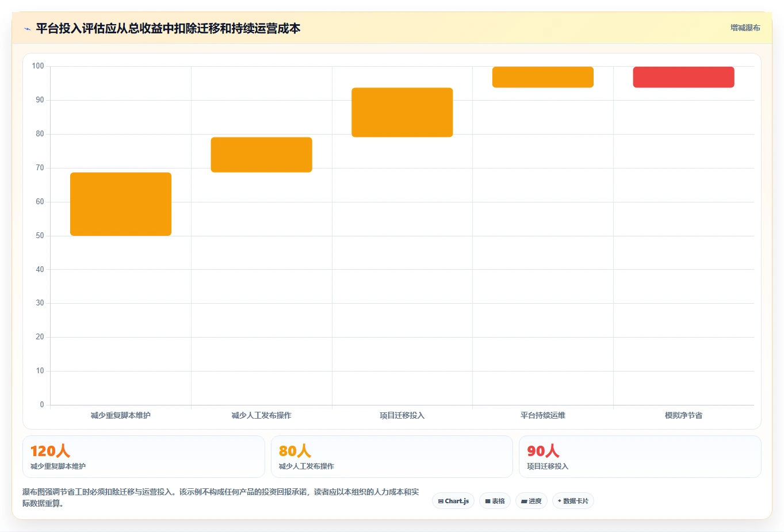This screenshot has width=784, height=532.
Task: Click the 项目迁移投入 waterfall bar
Action: 402,112
